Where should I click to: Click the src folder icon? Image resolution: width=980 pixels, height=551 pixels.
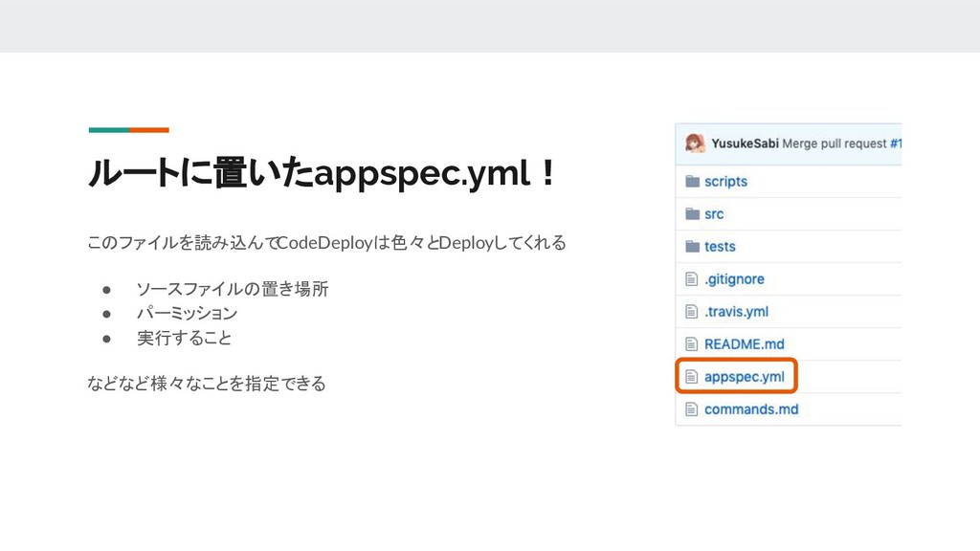click(x=692, y=214)
